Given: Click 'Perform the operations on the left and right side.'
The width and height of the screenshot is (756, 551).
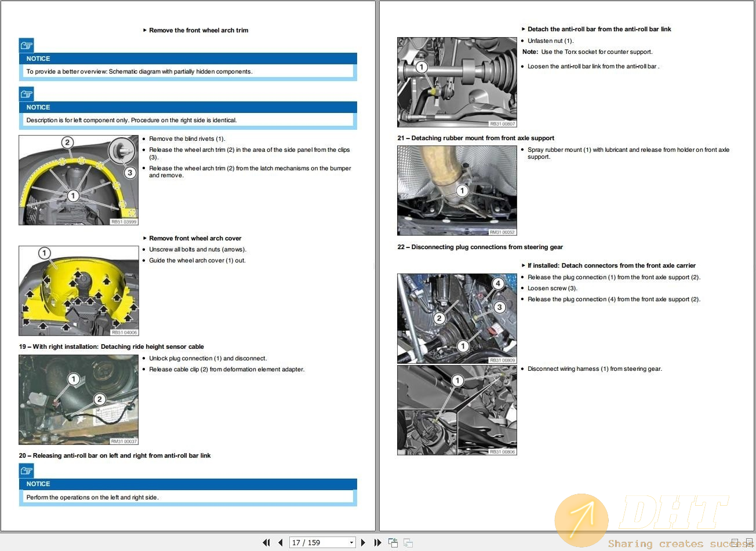Looking at the screenshot, I should pos(92,497).
